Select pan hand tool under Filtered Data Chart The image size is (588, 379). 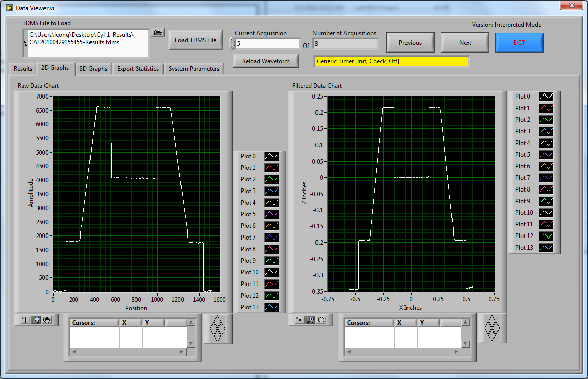tap(321, 320)
